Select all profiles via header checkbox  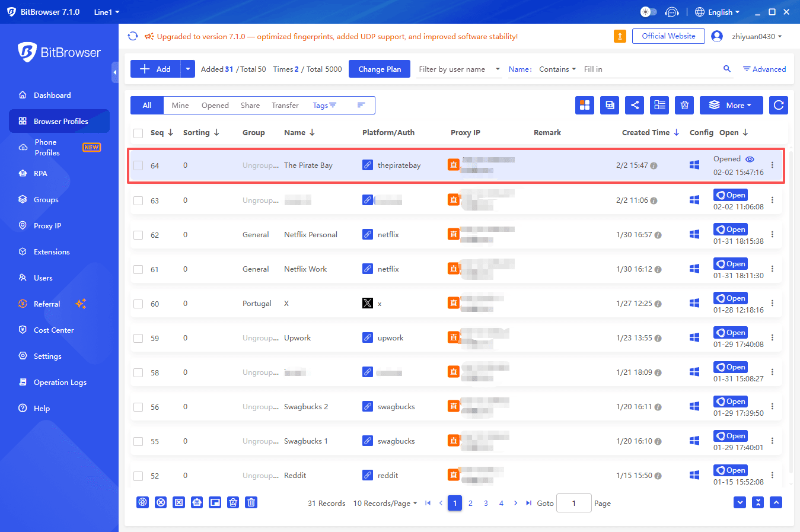[x=138, y=132]
